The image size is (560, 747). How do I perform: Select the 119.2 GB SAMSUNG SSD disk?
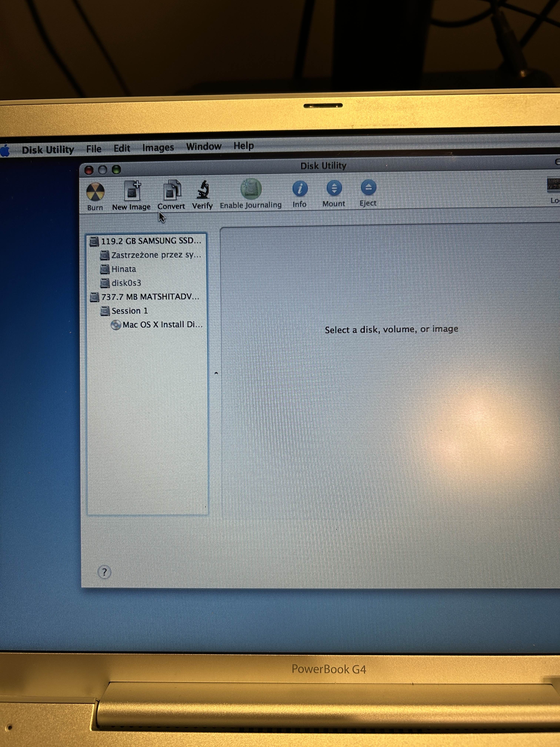coord(150,241)
